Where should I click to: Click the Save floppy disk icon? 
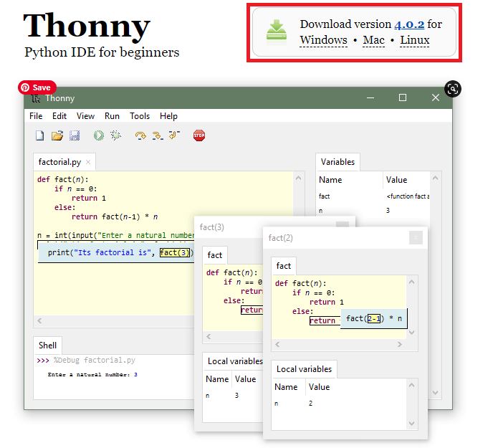click(x=75, y=135)
